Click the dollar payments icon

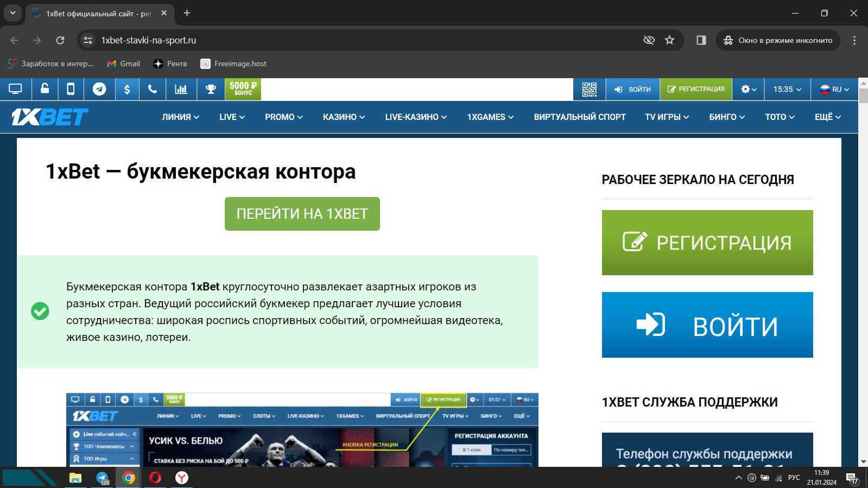pyautogui.click(x=127, y=89)
